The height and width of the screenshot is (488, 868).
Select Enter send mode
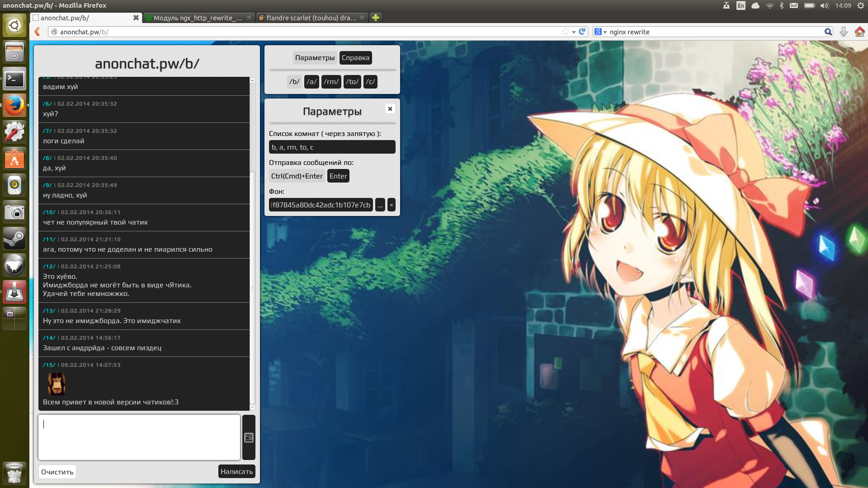338,176
